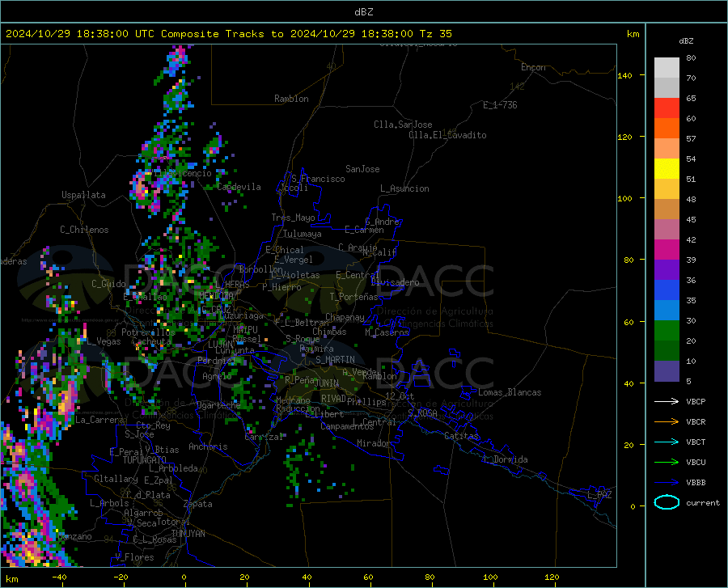The image size is (728, 588).
Task: Select the yellow 51 dBZ color swatch
Action: tap(667, 169)
